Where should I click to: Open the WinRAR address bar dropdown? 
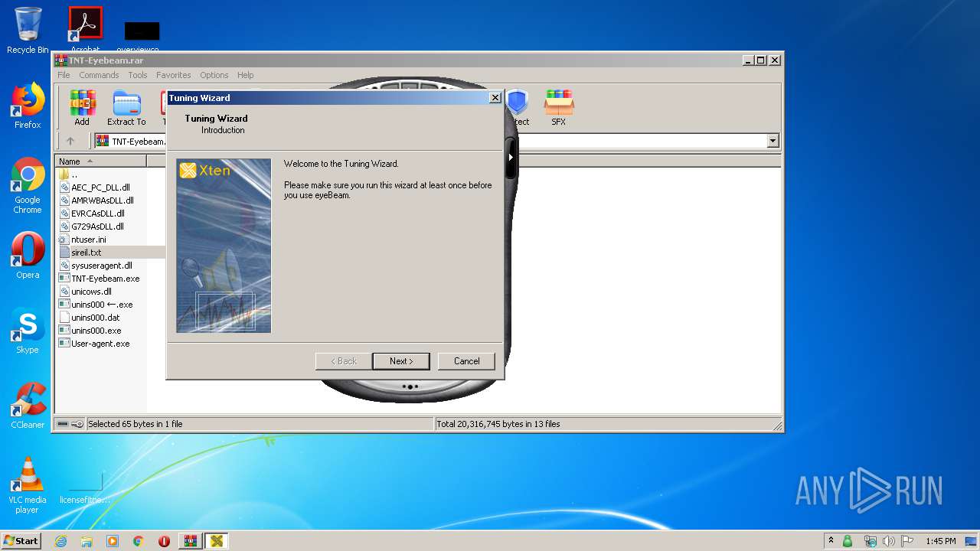(x=773, y=141)
